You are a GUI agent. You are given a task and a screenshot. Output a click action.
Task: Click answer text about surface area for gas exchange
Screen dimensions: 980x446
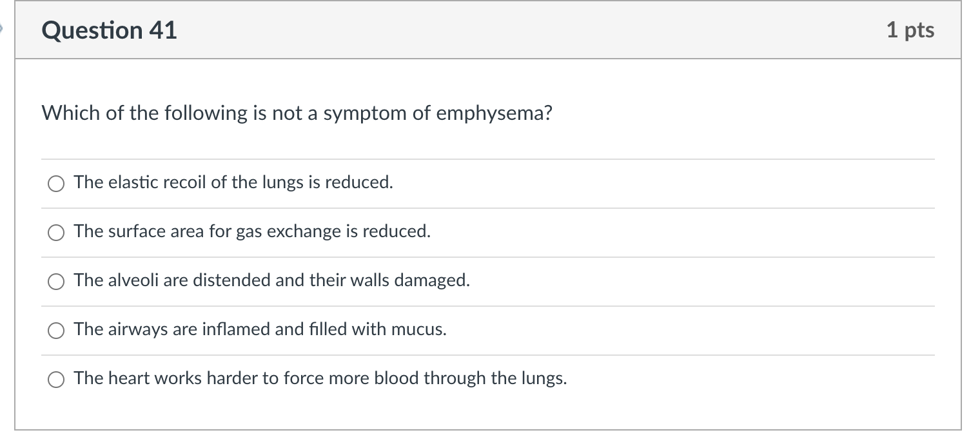click(x=251, y=232)
